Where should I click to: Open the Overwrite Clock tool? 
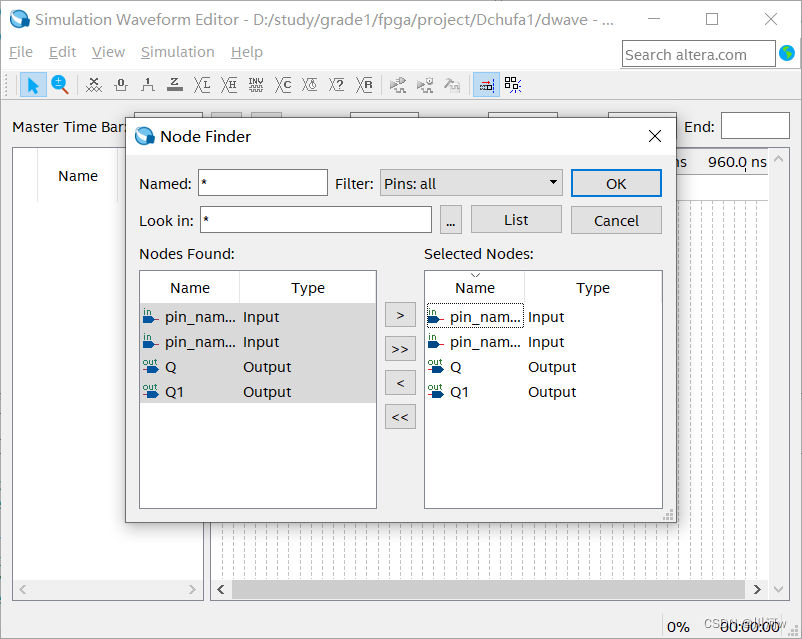(309, 85)
